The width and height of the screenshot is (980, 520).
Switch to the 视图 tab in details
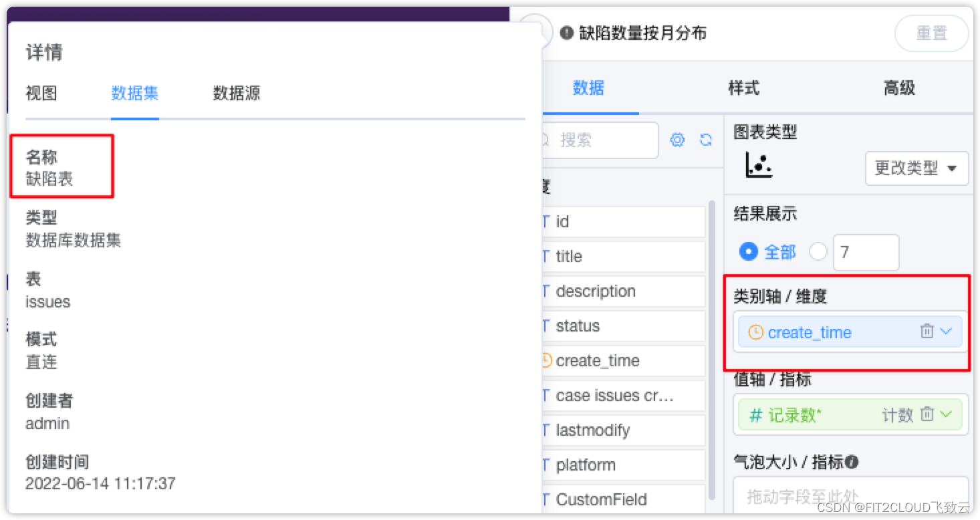click(x=41, y=93)
